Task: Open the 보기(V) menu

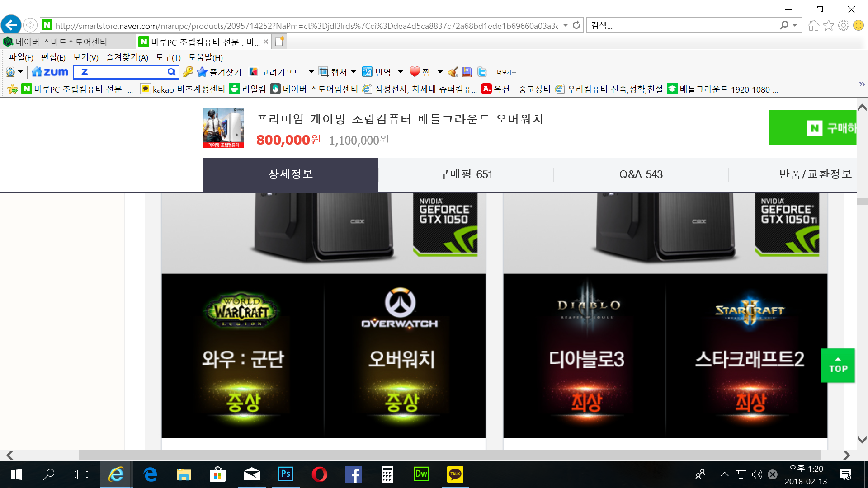Action: coord(86,57)
